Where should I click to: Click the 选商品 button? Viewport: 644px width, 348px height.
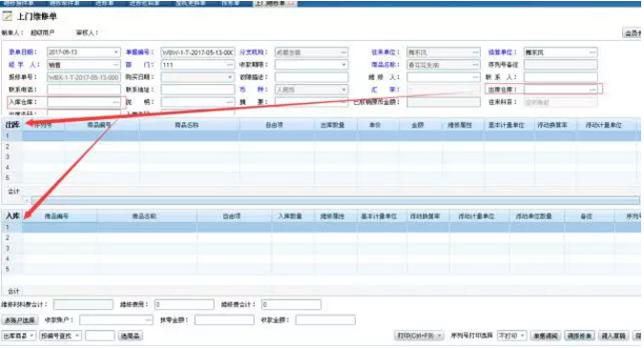(130, 336)
